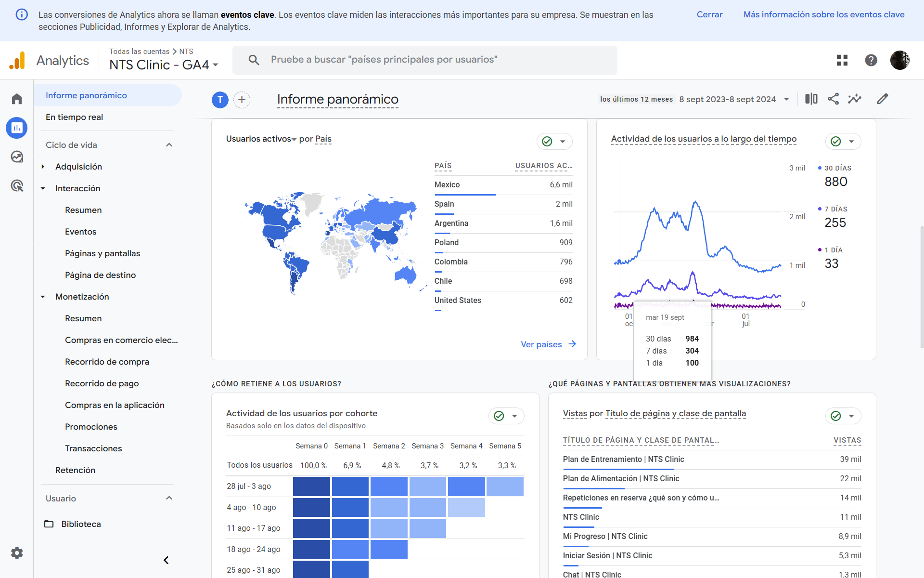Open the Usuarios activos por País card status menu

[x=554, y=141]
